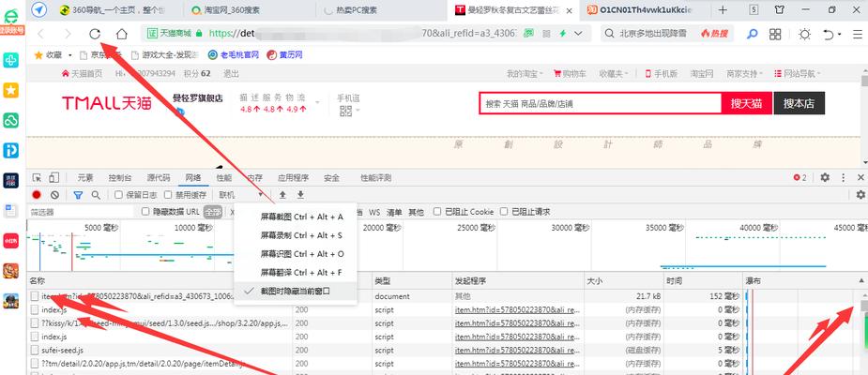Image resolution: width=868 pixels, height=375 pixels.
Task: Toggle the brightness sun icon
Action: click(804, 35)
